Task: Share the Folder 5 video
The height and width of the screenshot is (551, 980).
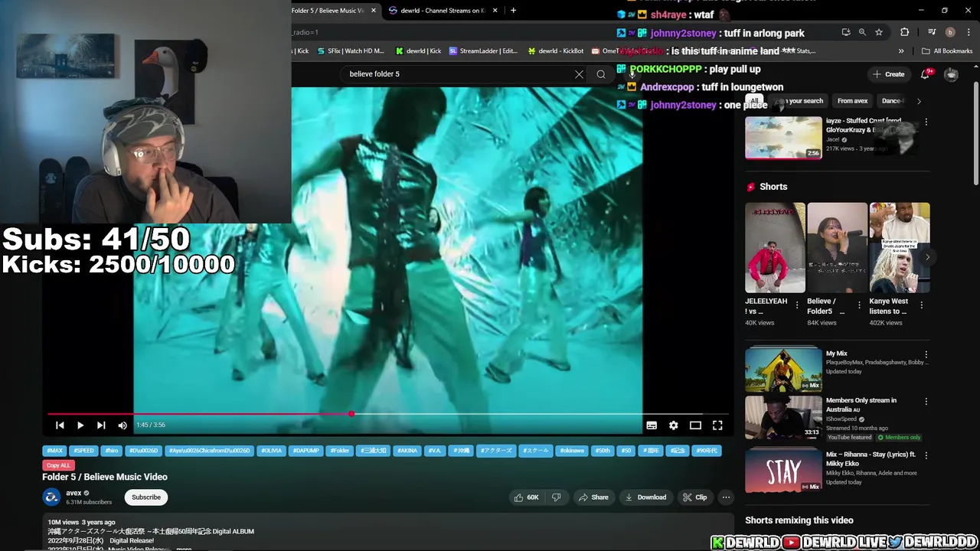Action: click(x=593, y=497)
